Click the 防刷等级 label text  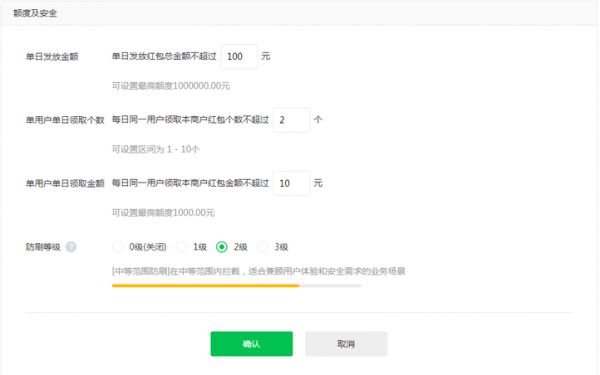[x=43, y=247]
